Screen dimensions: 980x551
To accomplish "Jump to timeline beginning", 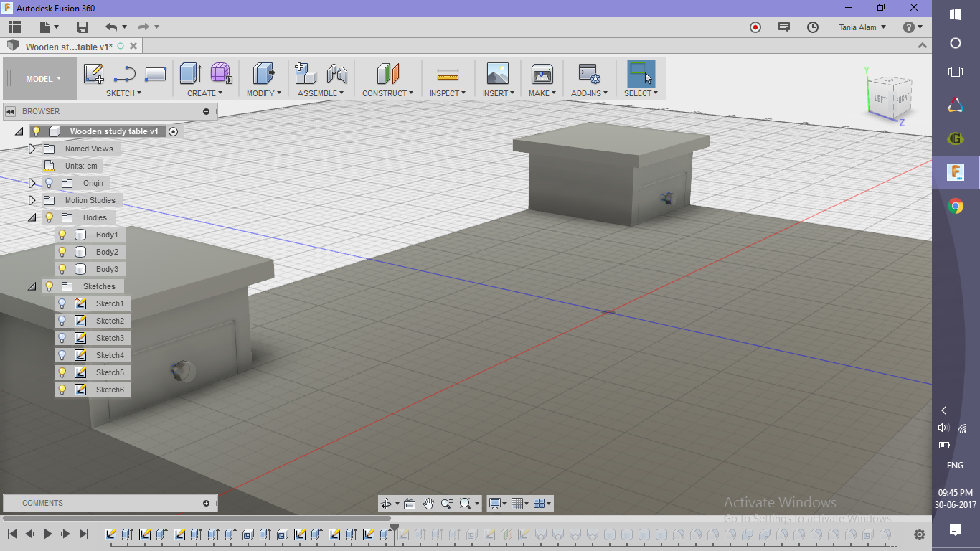I will coord(12,534).
